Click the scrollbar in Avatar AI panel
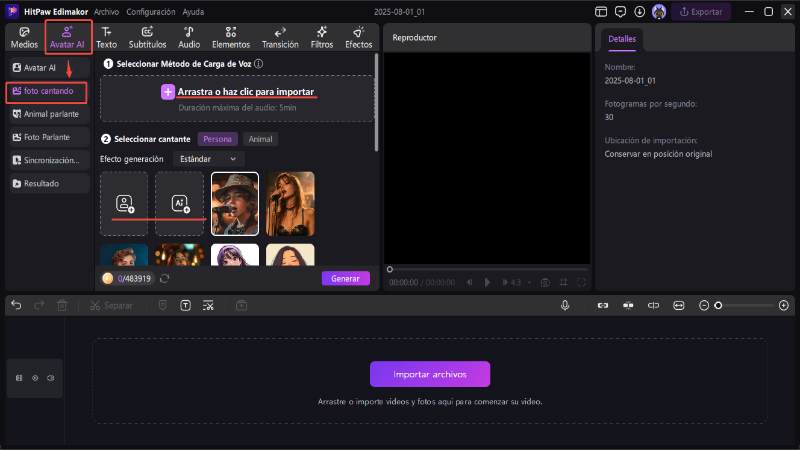This screenshot has width=800, height=450. tap(377, 102)
